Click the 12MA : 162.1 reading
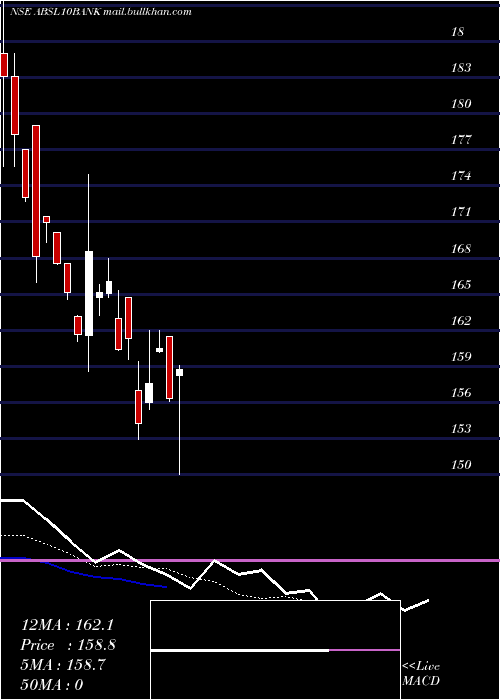Viewport: 500px width, 700px height. pos(67,625)
